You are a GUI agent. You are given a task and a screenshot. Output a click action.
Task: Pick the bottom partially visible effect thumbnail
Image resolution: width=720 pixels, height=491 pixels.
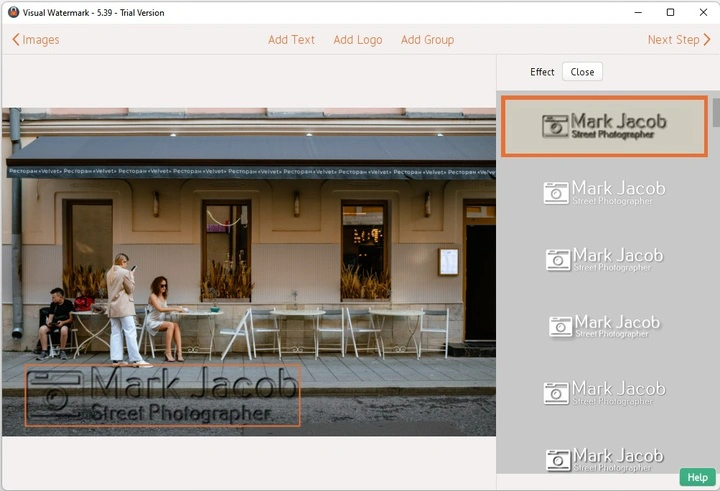[605, 460]
